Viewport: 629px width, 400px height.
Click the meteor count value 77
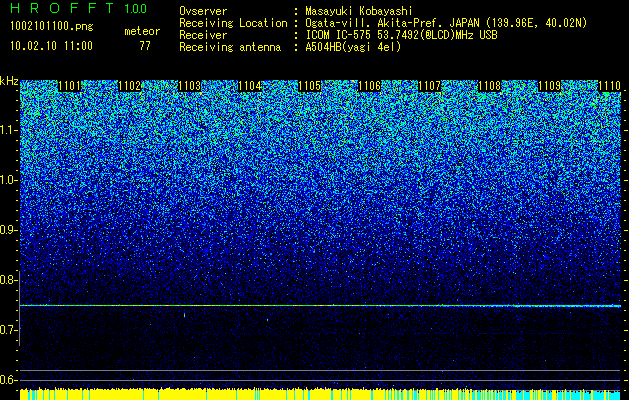coord(145,46)
